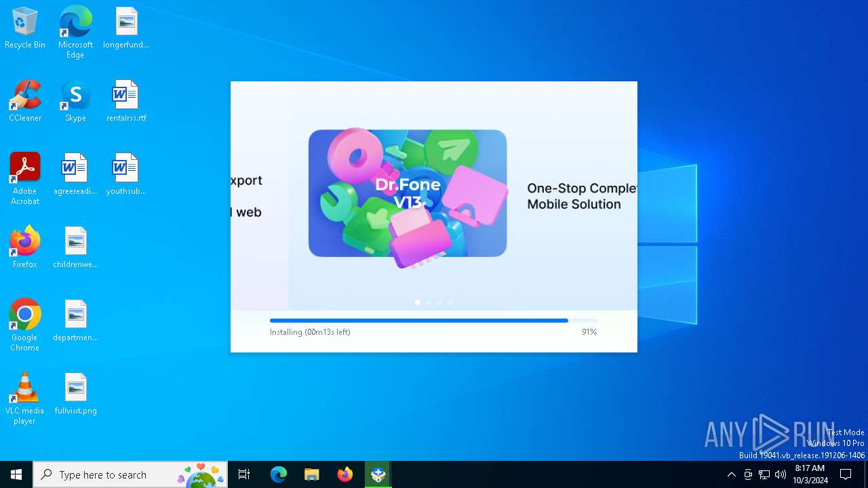Select rentalrss.rtf document on desktop
The width and height of the screenshot is (868, 488).
tap(126, 102)
